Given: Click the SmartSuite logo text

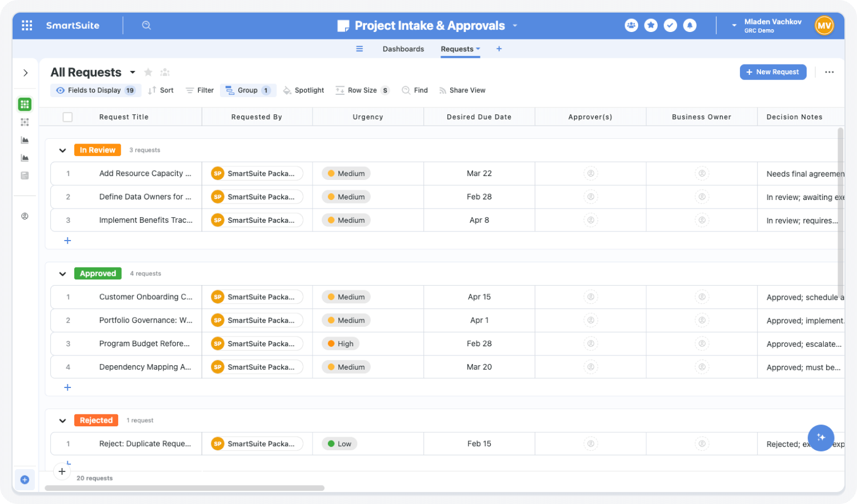Looking at the screenshot, I should point(73,25).
